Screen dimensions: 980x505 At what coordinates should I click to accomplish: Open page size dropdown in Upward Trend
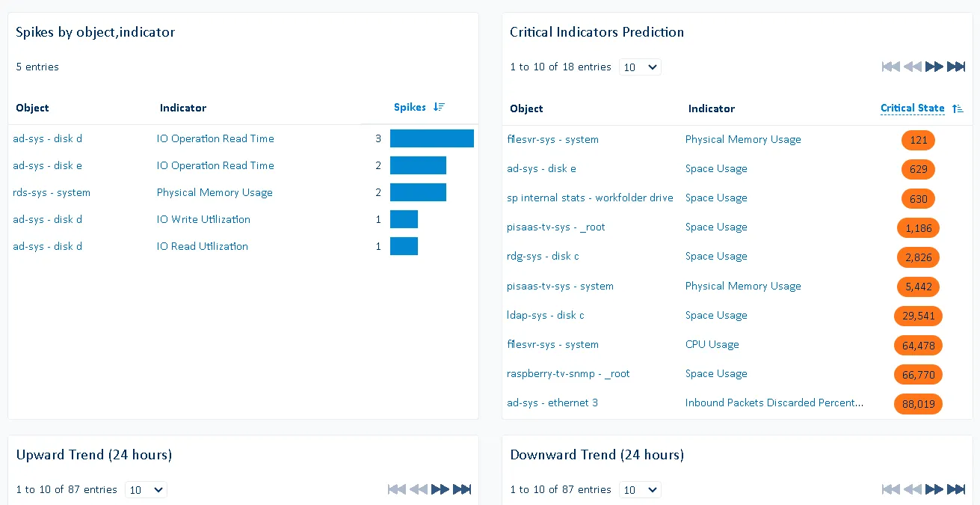coord(146,490)
